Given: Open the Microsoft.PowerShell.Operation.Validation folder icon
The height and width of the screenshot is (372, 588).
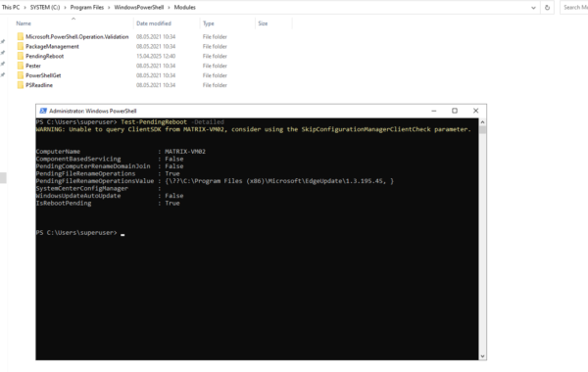Looking at the screenshot, I should tap(21, 37).
